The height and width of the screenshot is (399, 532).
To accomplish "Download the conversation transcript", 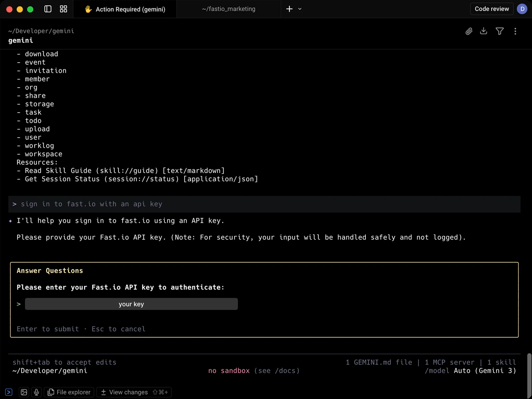I will pos(484,31).
